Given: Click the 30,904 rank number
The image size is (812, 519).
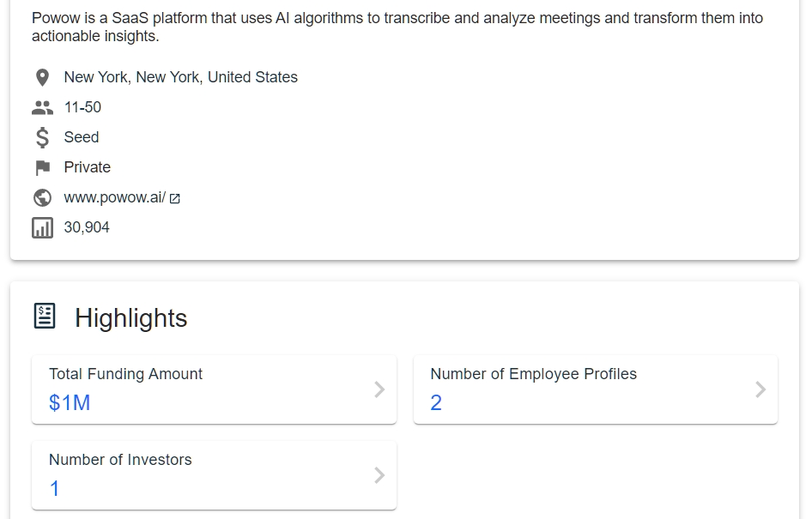Looking at the screenshot, I should [87, 227].
